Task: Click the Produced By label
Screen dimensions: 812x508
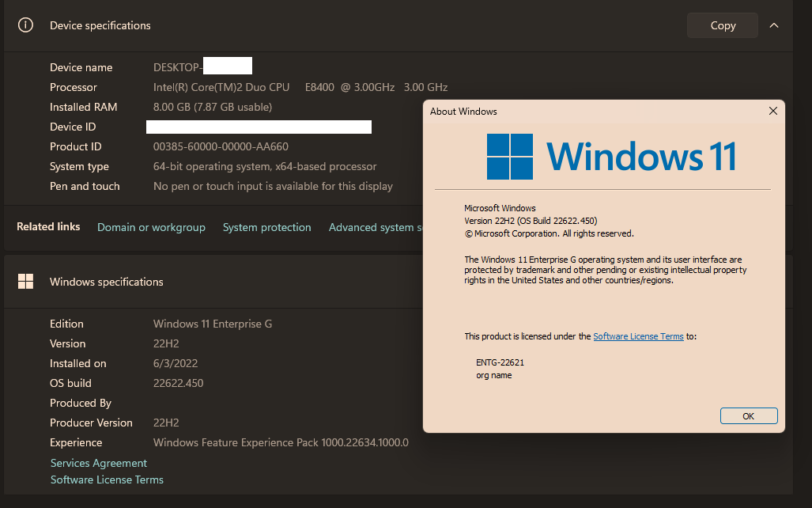Action: pyautogui.click(x=81, y=403)
